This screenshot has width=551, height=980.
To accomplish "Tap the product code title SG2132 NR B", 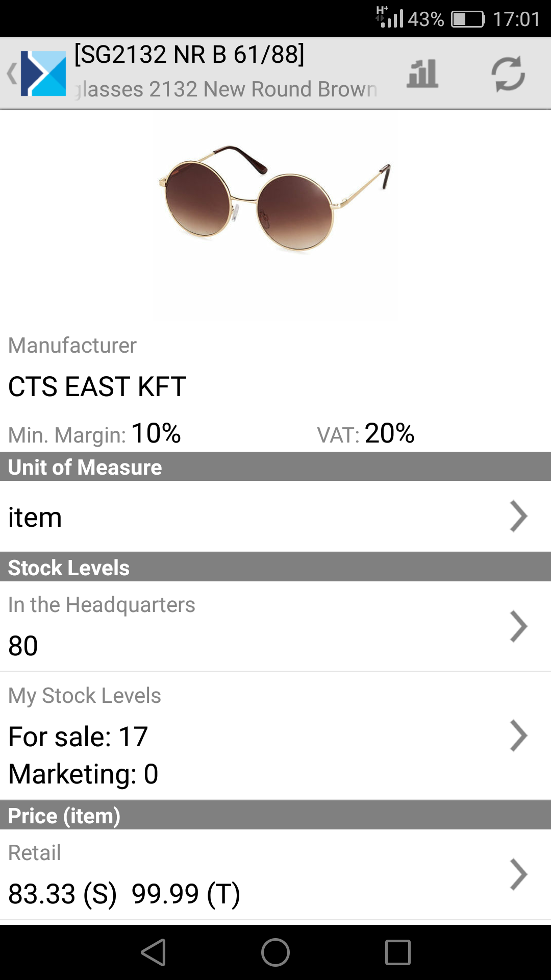I will click(x=189, y=54).
